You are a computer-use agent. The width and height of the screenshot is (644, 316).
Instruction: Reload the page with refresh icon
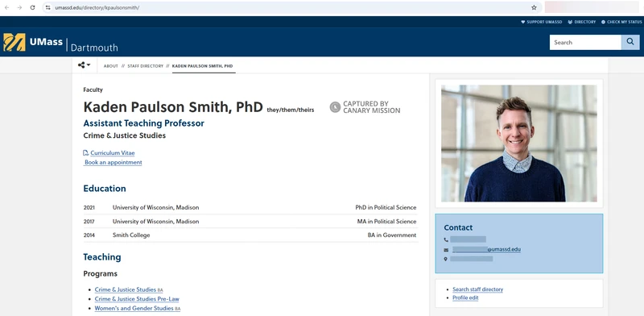pyautogui.click(x=32, y=7)
